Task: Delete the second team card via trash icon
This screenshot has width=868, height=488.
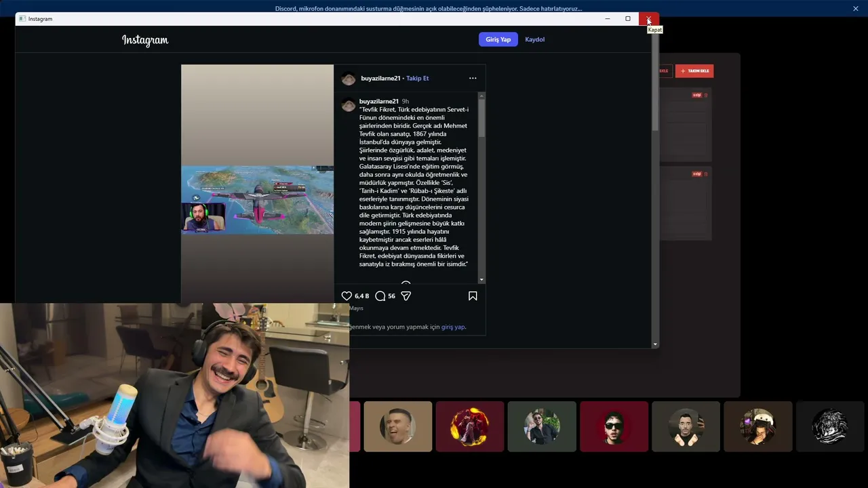Action: point(705,174)
